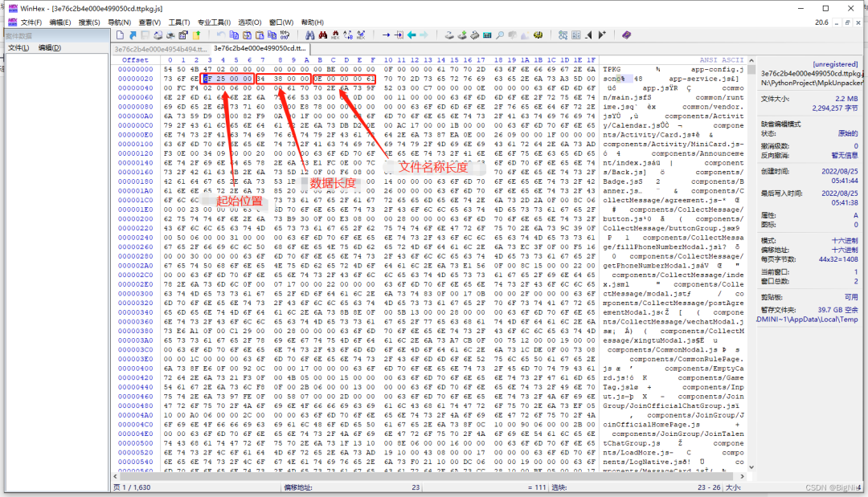Click the Modify data 1010 icon
Screen dimensions: 868x497
tap(284, 35)
